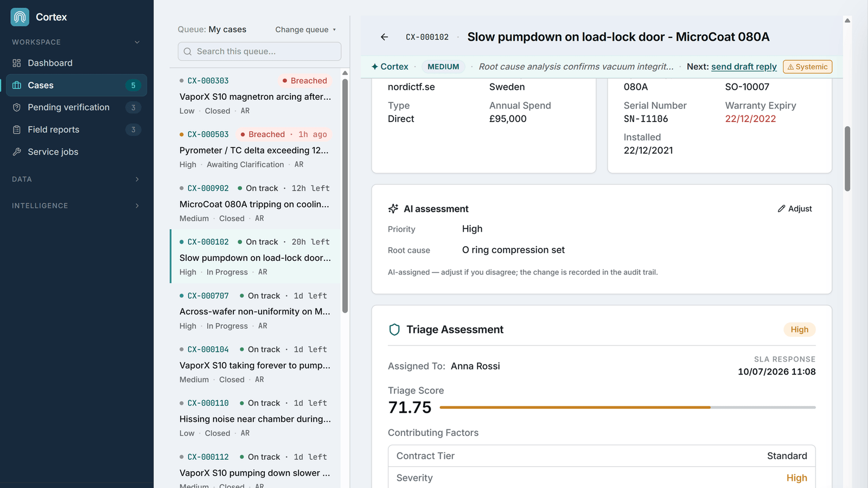Click the Annual Spend £95,000 value

point(508,119)
